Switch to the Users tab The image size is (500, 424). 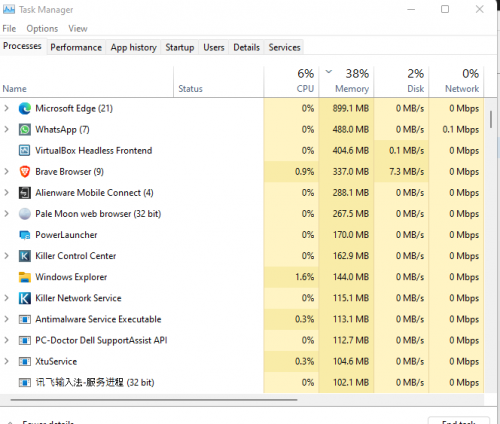pos(214,47)
